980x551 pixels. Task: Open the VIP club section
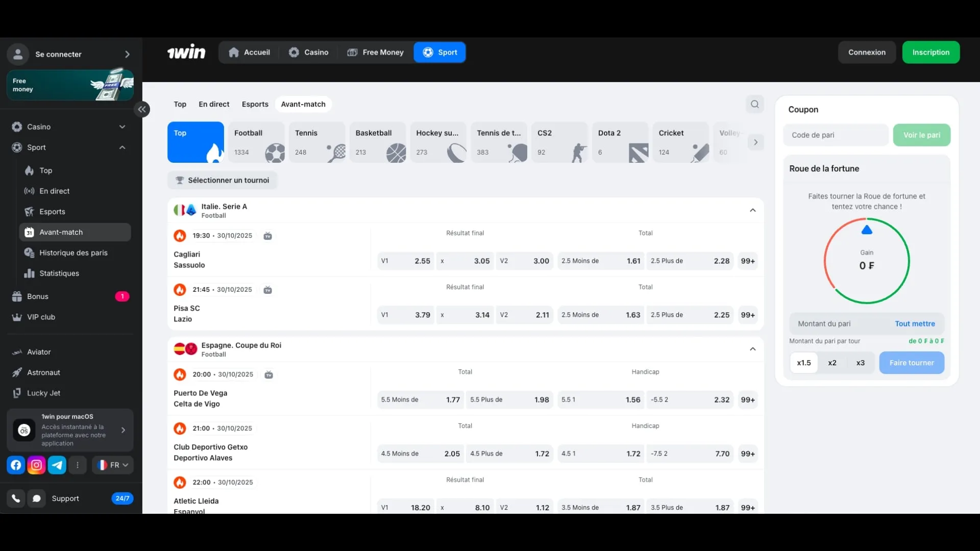pyautogui.click(x=41, y=317)
